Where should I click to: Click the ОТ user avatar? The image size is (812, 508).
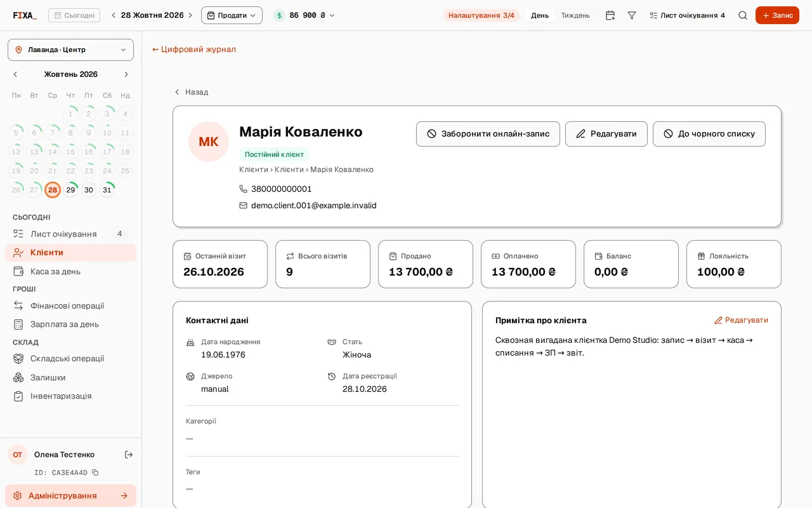pyautogui.click(x=18, y=455)
